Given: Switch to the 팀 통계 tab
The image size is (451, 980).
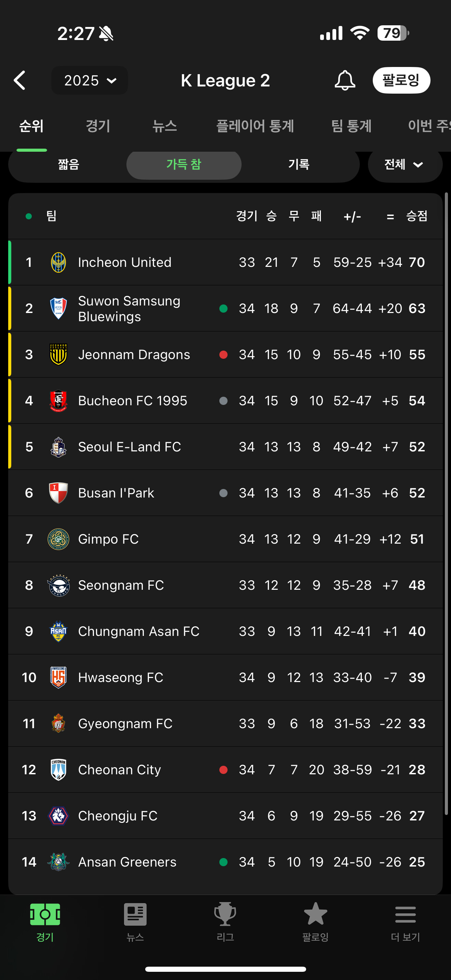Looking at the screenshot, I should (x=351, y=126).
